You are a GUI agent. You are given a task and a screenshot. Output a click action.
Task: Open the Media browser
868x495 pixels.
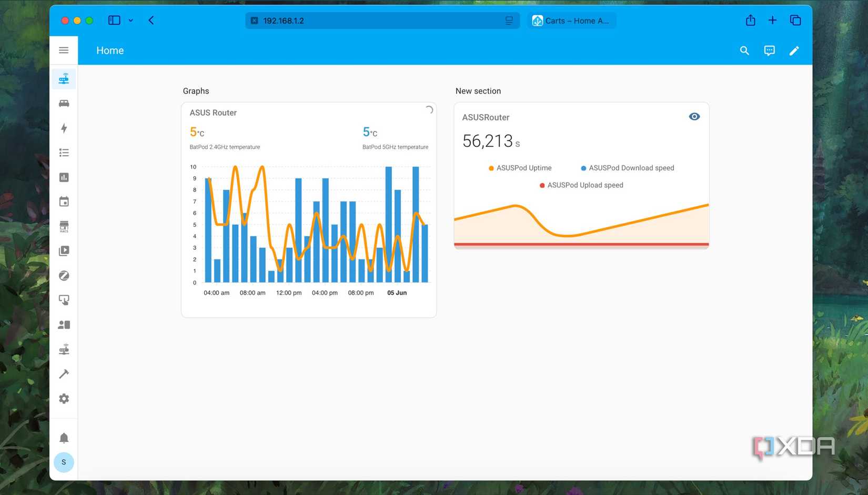point(64,250)
